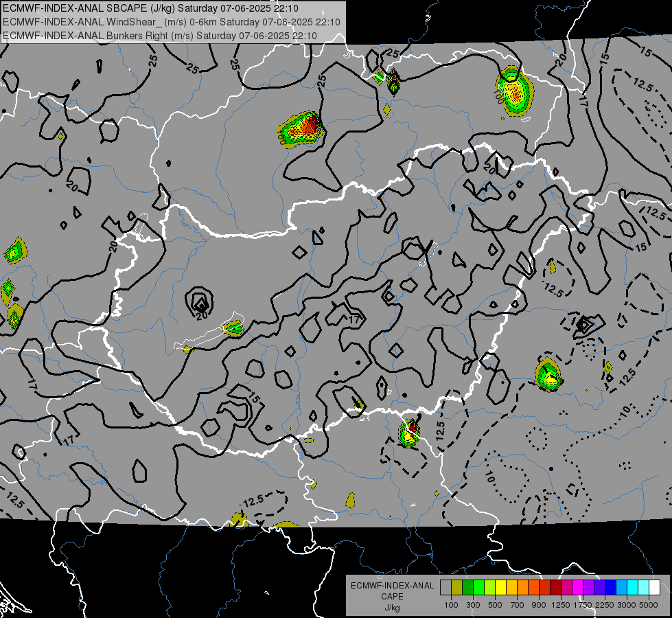Screen dimensions: 672x618
Task: Click the cyan swatch after 3000
Action: coord(632,587)
